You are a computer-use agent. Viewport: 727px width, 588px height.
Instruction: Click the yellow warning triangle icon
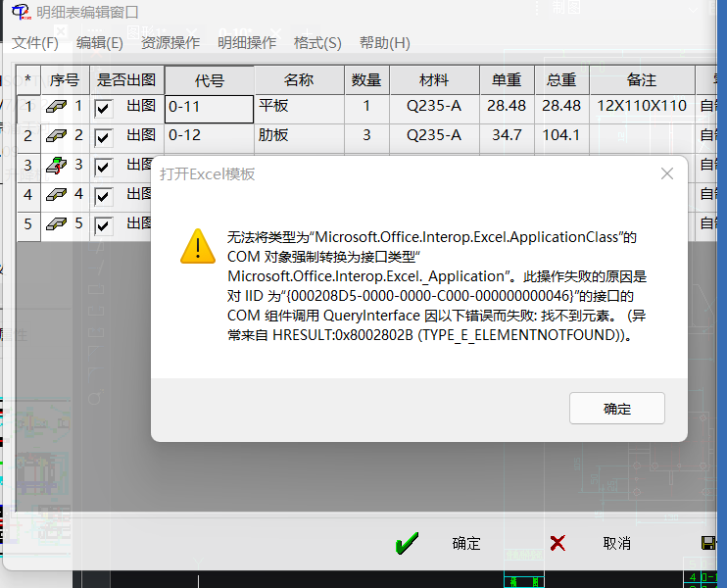[198, 245]
